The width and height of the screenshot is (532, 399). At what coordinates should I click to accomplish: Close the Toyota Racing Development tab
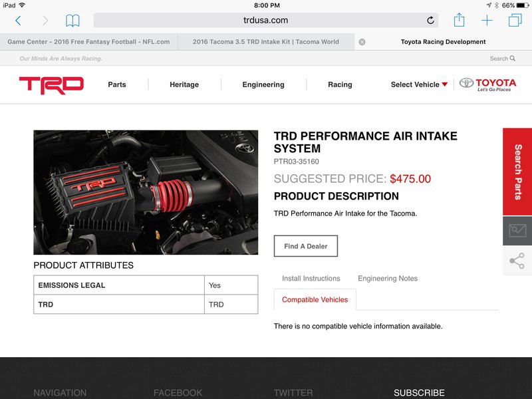coord(362,42)
